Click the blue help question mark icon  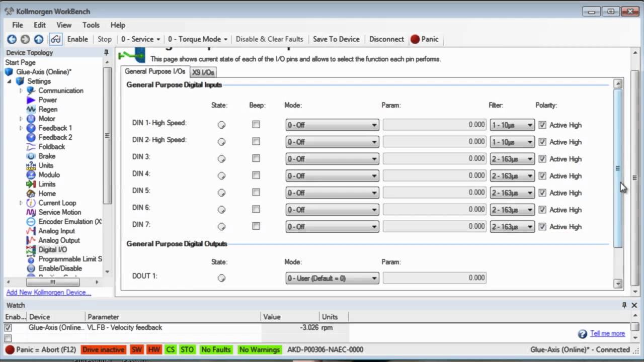coord(583,334)
